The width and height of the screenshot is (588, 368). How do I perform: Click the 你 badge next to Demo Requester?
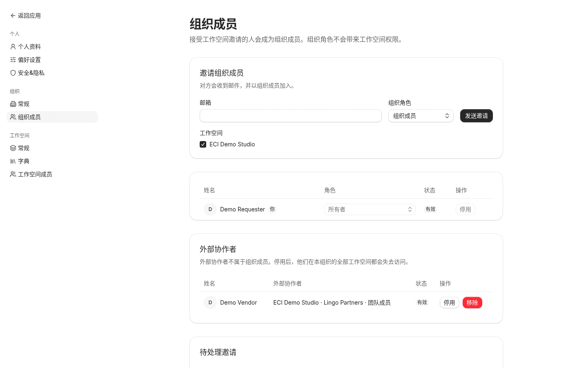272,209
